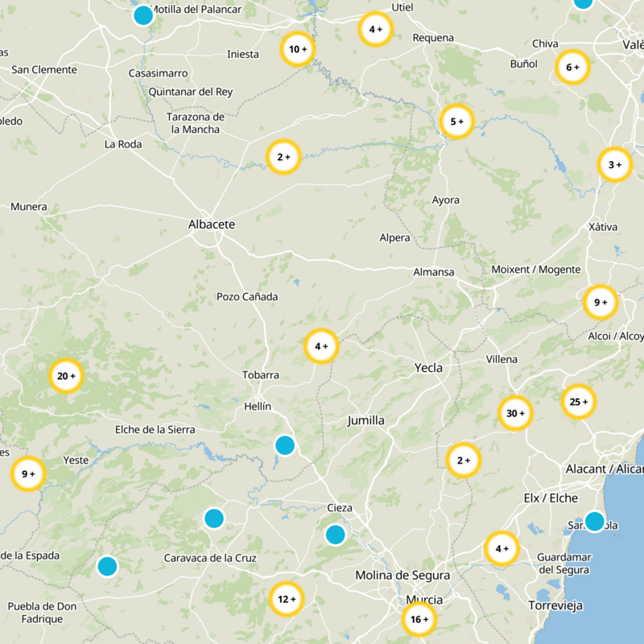The height and width of the screenshot is (644, 644).
Task: Click the Tarazona de la Mancha label
Action: pos(196,123)
